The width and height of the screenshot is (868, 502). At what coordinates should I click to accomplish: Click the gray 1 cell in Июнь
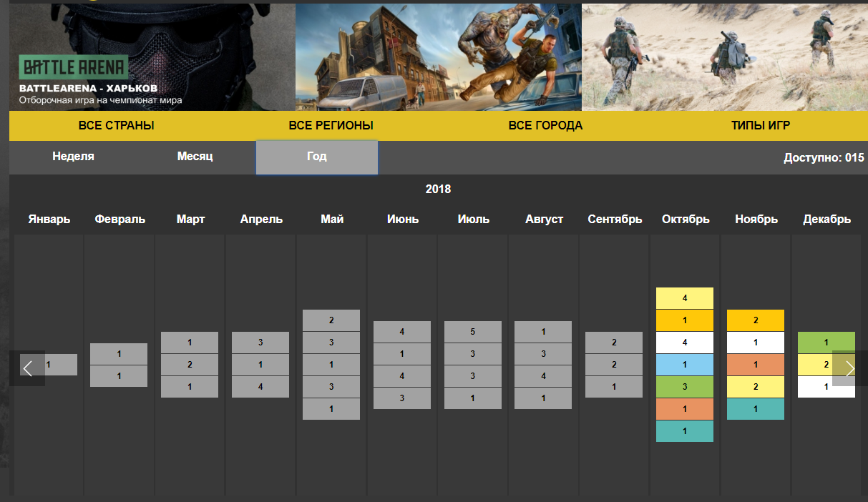click(402, 354)
